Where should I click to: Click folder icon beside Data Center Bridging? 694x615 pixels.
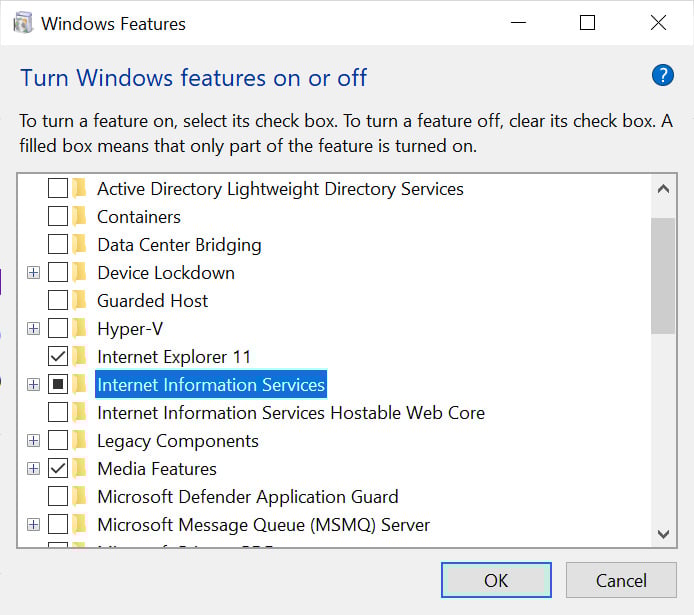tap(80, 245)
